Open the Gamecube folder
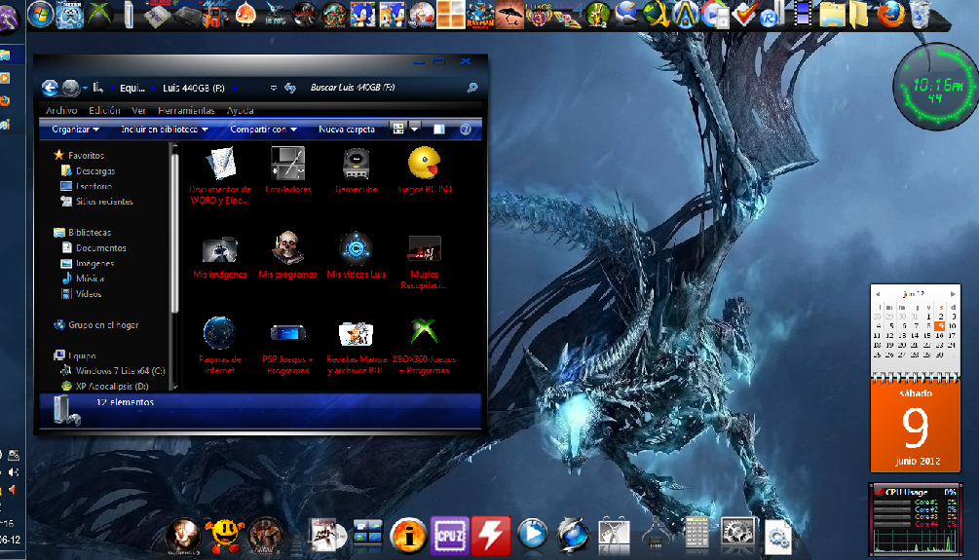This screenshot has width=979, height=560. 356,170
